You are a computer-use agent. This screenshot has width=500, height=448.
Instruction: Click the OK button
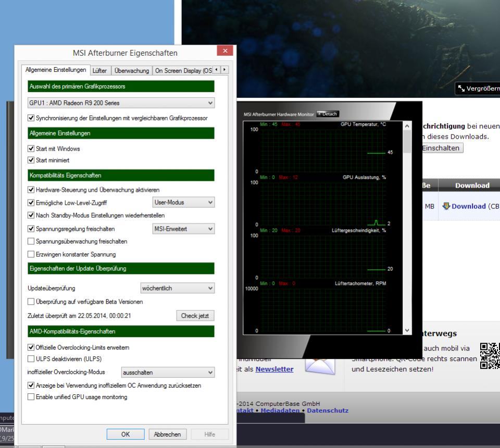click(x=126, y=434)
